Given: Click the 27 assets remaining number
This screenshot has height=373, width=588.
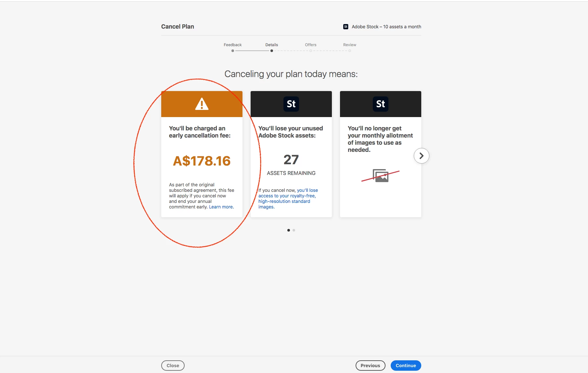Looking at the screenshot, I should click(291, 160).
